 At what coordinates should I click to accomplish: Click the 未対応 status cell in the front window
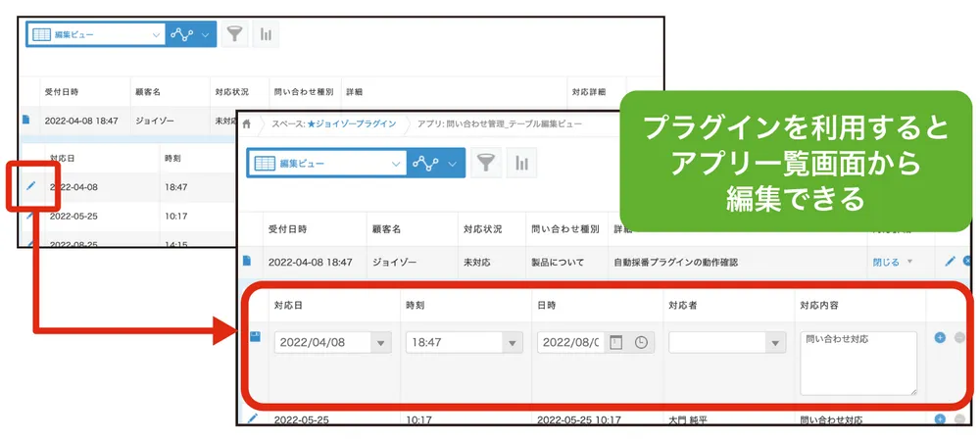point(477,263)
